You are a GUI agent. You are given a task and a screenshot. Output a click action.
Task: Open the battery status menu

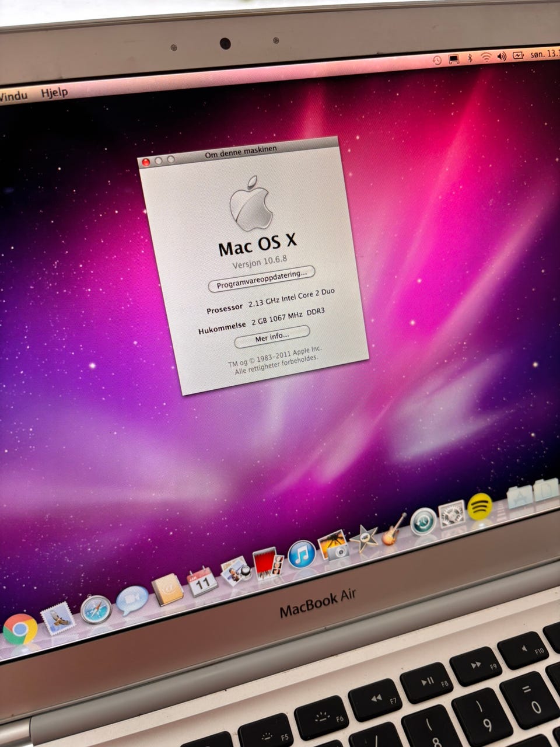coord(518,55)
